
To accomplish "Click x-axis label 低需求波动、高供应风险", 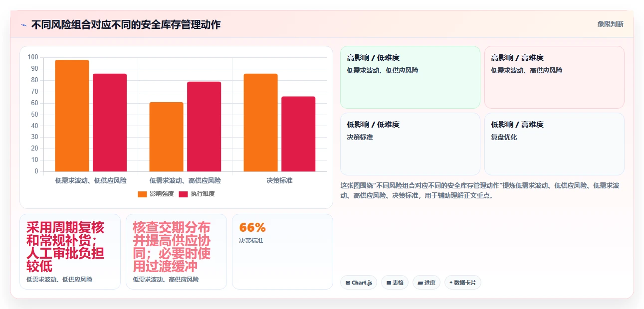I will click(x=185, y=180).
